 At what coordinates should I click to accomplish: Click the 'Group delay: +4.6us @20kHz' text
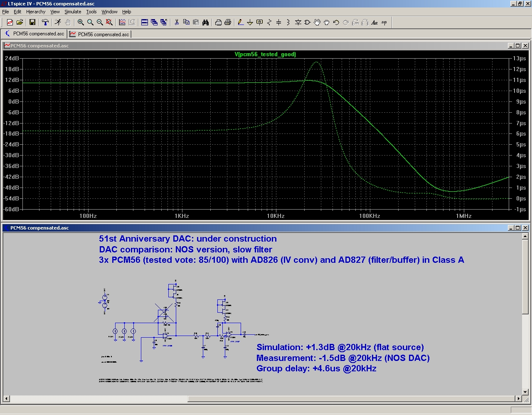click(316, 368)
